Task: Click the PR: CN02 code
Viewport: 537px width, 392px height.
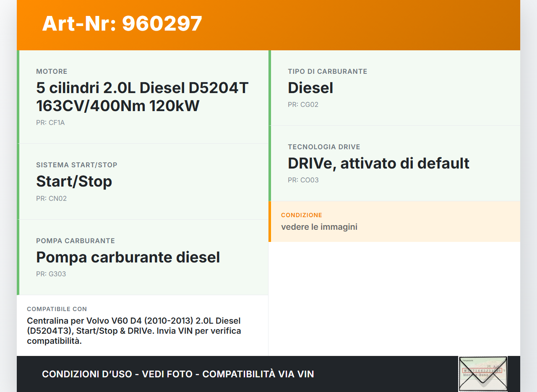Action: click(x=51, y=199)
